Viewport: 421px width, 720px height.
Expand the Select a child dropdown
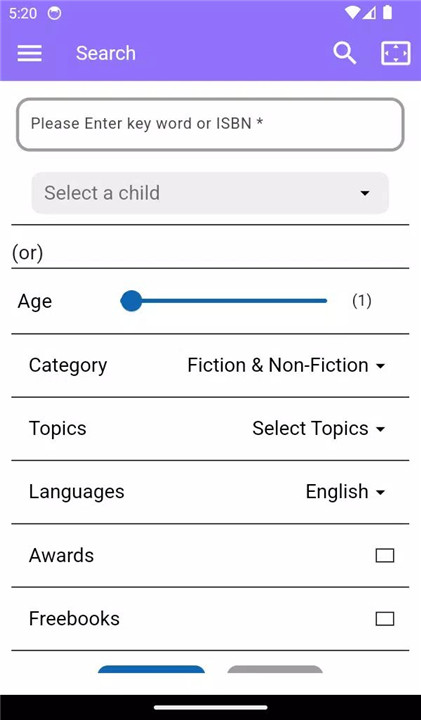210,193
